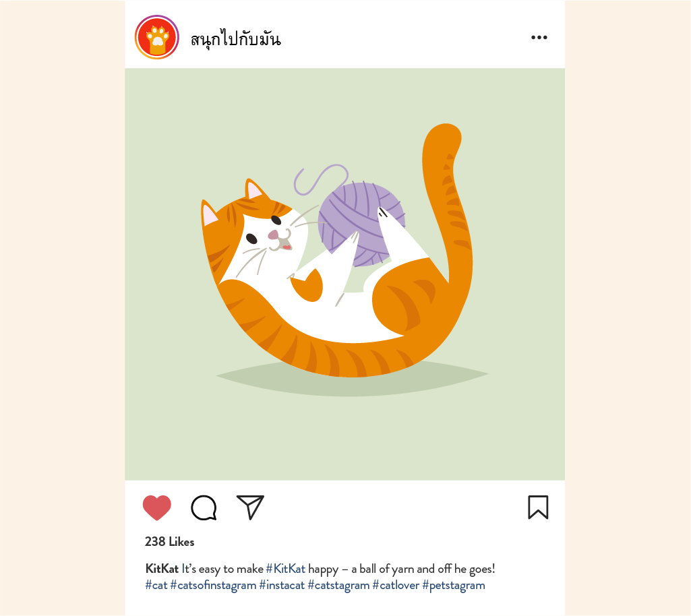Click the purple yarn ball in photo
This screenshot has width=691, height=616.
[x=361, y=224]
